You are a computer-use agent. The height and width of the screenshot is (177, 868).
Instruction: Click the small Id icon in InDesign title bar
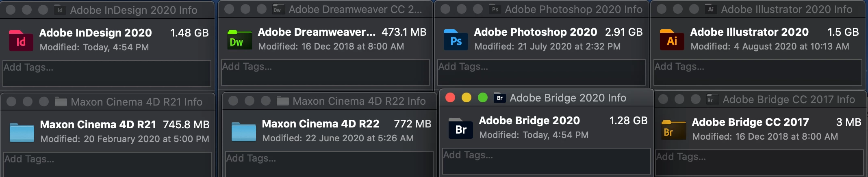coord(60,10)
